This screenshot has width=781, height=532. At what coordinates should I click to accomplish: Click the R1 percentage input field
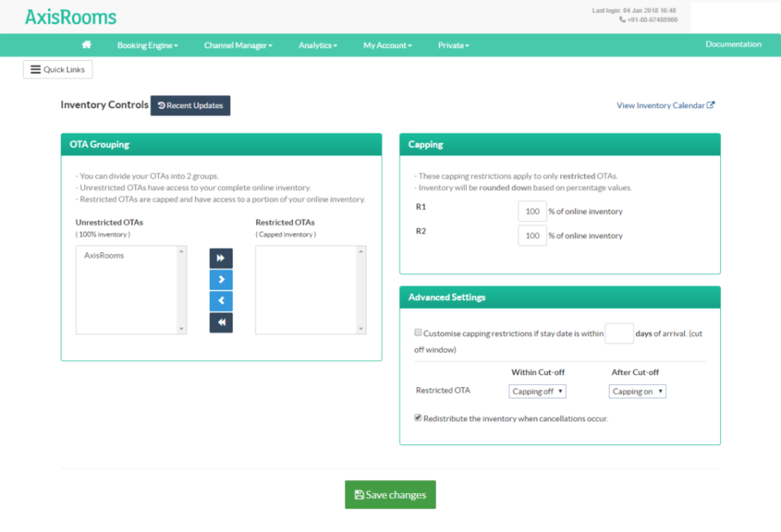532,211
